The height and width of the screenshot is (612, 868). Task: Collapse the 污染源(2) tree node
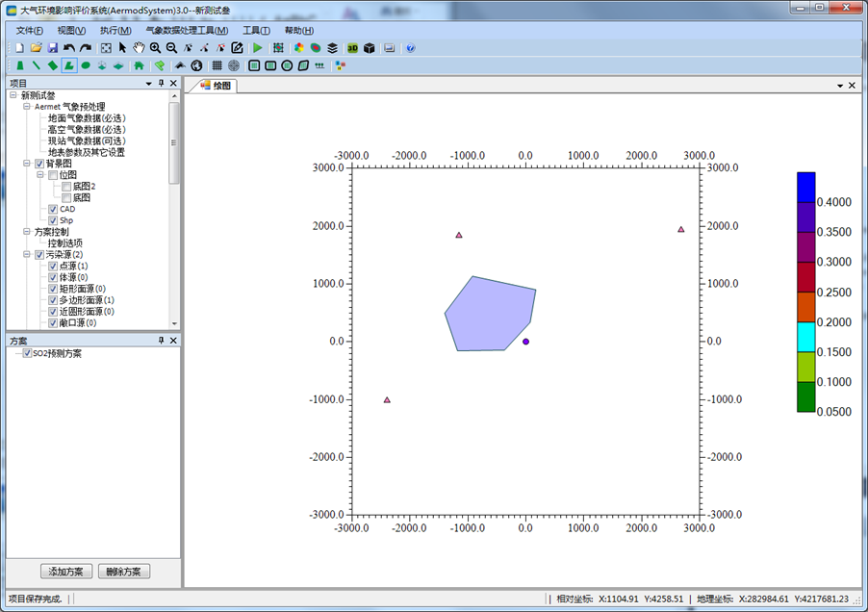(x=27, y=255)
